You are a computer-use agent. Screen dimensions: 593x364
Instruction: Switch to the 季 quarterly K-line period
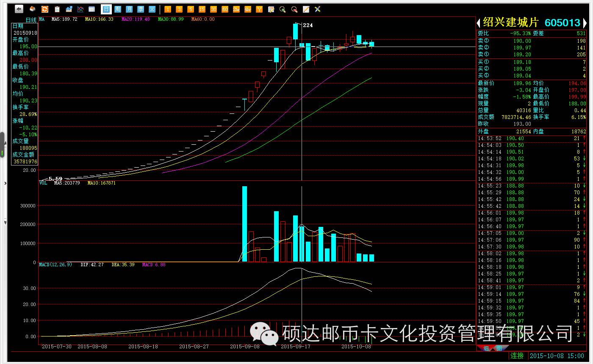point(141,9)
